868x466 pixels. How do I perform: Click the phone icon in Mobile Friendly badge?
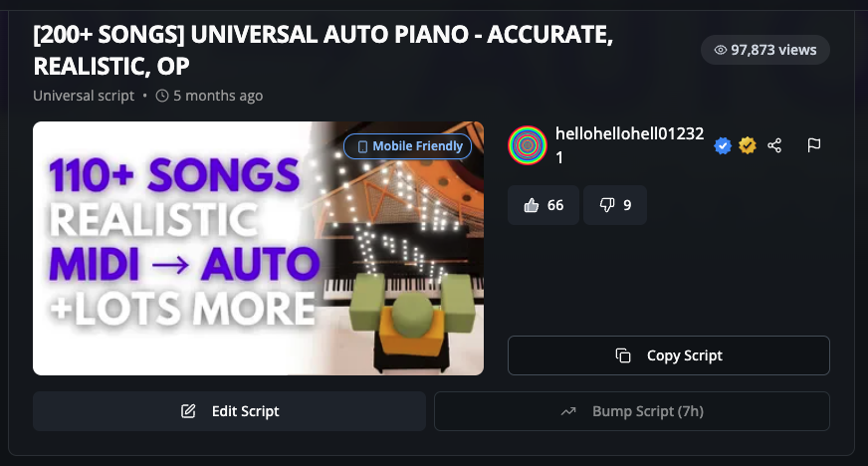[x=362, y=146]
